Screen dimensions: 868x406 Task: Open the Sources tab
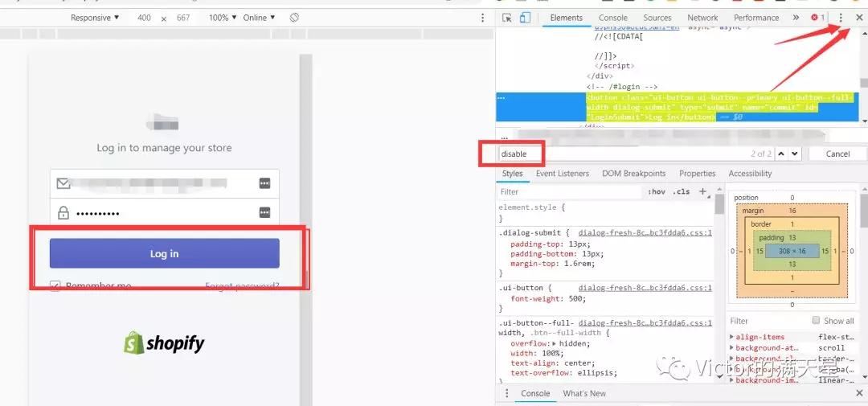pyautogui.click(x=657, y=18)
